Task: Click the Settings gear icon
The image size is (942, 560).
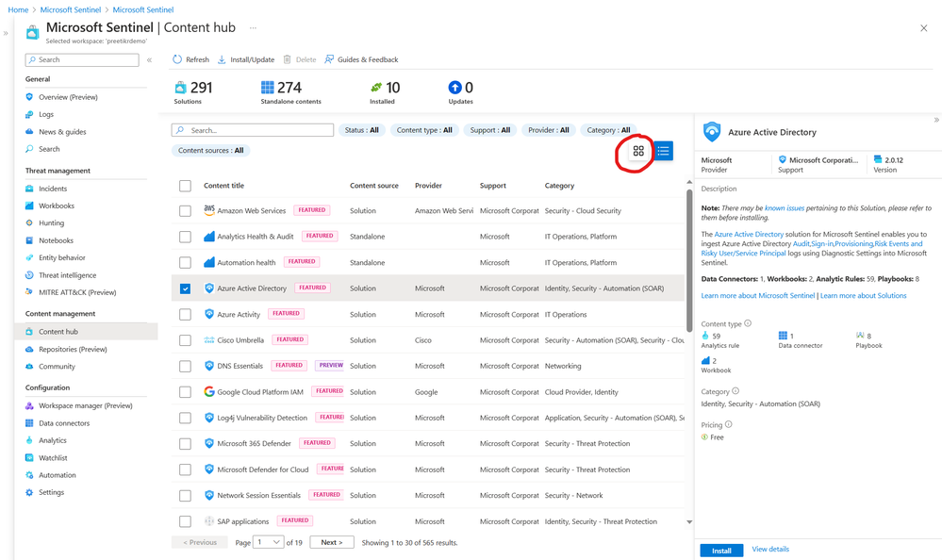Action: [x=29, y=492]
